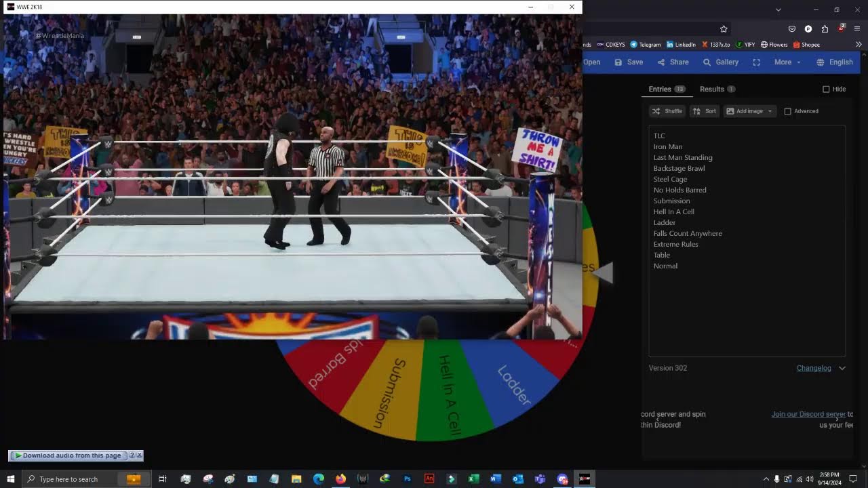
Task: Open Task View on the taskbar
Action: click(x=163, y=479)
